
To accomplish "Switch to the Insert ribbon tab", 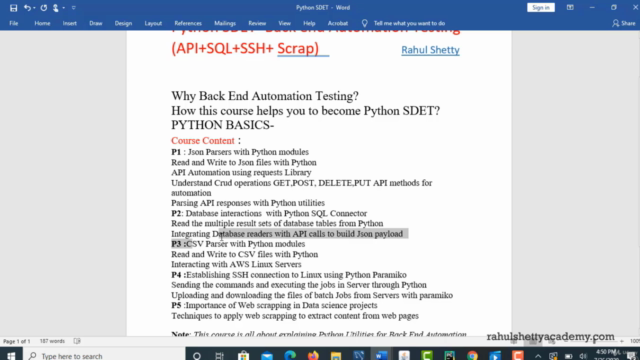I will (x=69, y=23).
